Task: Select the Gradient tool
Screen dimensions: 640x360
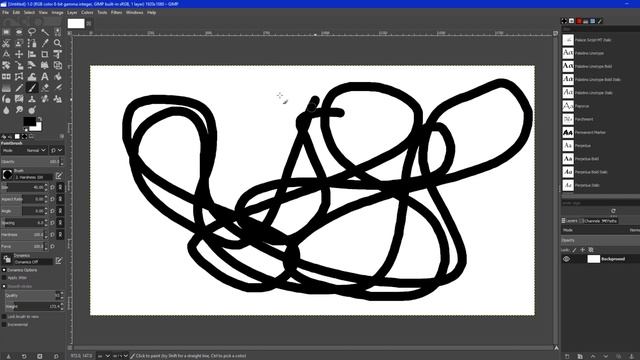Action: click(x=6, y=87)
